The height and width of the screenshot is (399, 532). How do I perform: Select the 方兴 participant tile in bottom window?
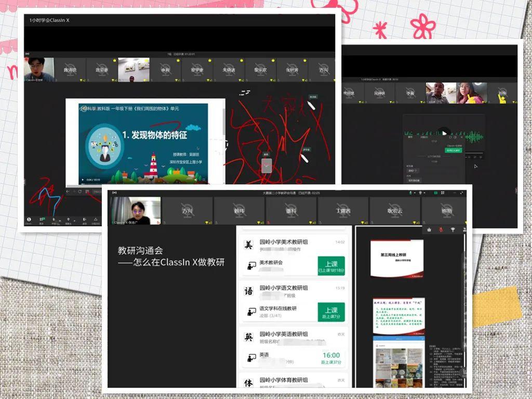[187, 211]
